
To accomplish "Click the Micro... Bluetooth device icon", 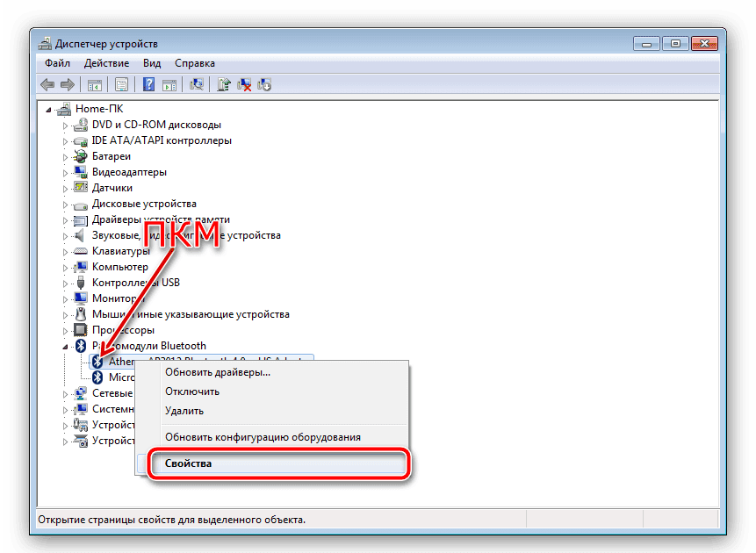I will click(97, 377).
